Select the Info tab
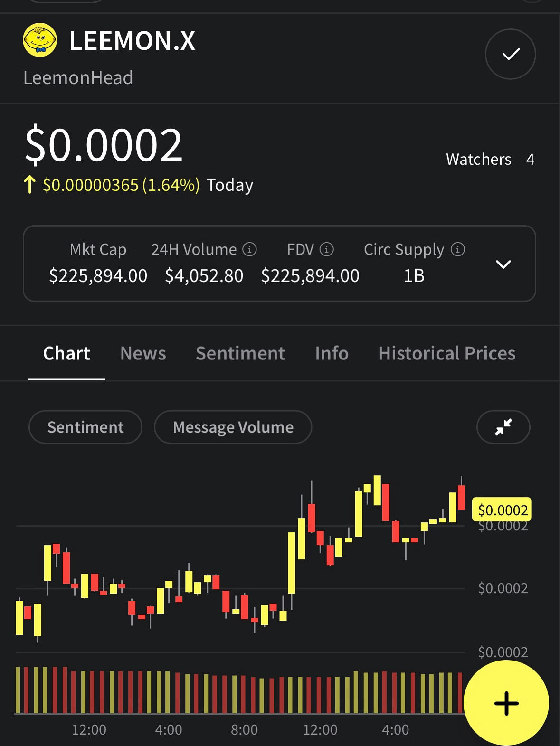This screenshot has height=746, width=560. coord(332,353)
